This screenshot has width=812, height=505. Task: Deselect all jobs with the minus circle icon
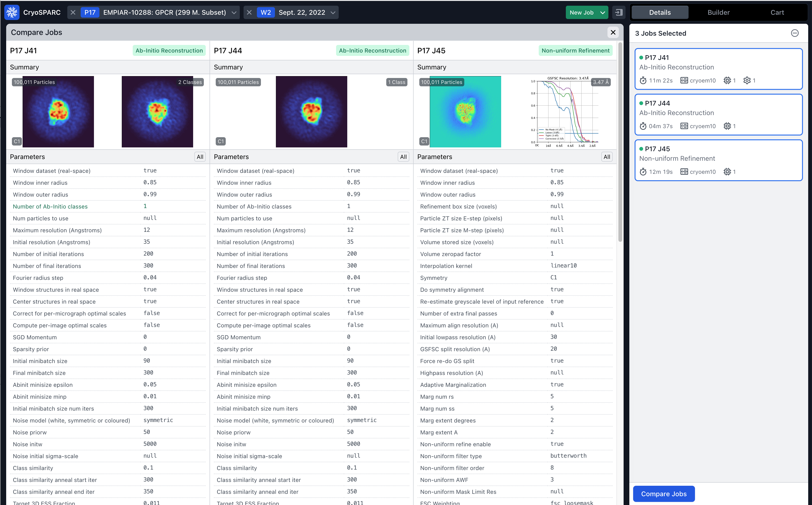click(x=795, y=33)
